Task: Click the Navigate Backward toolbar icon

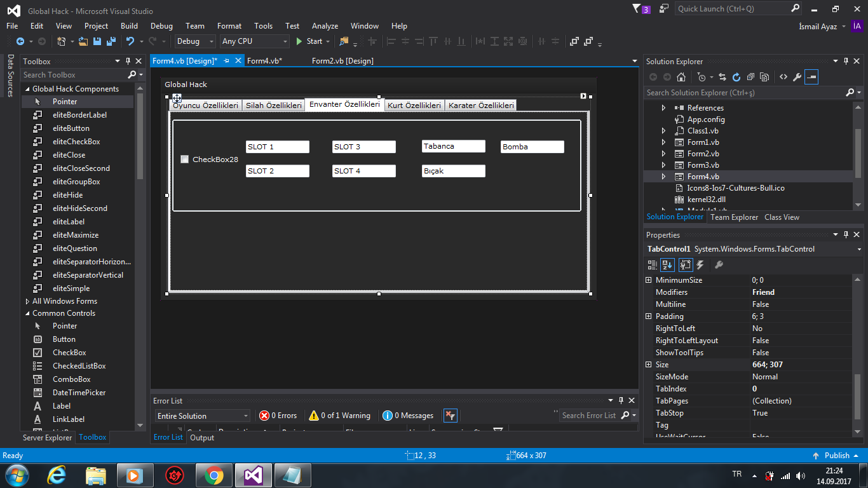Action: [x=20, y=41]
